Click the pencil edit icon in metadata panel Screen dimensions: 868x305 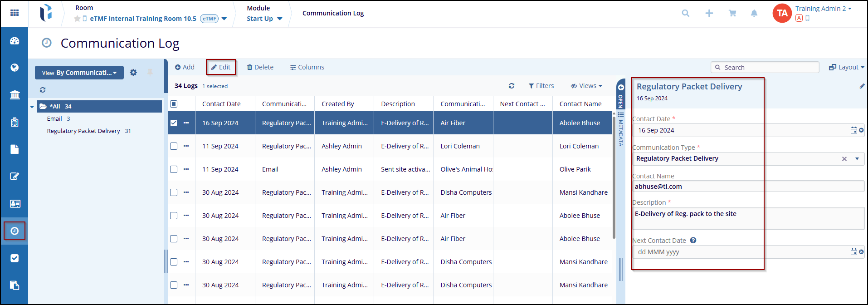(x=862, y=86)
